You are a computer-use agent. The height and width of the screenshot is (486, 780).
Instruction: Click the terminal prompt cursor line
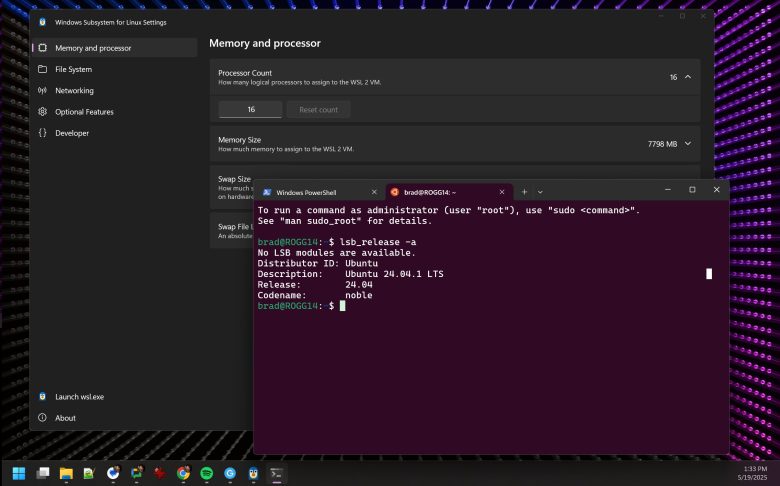tap(301, 306)
